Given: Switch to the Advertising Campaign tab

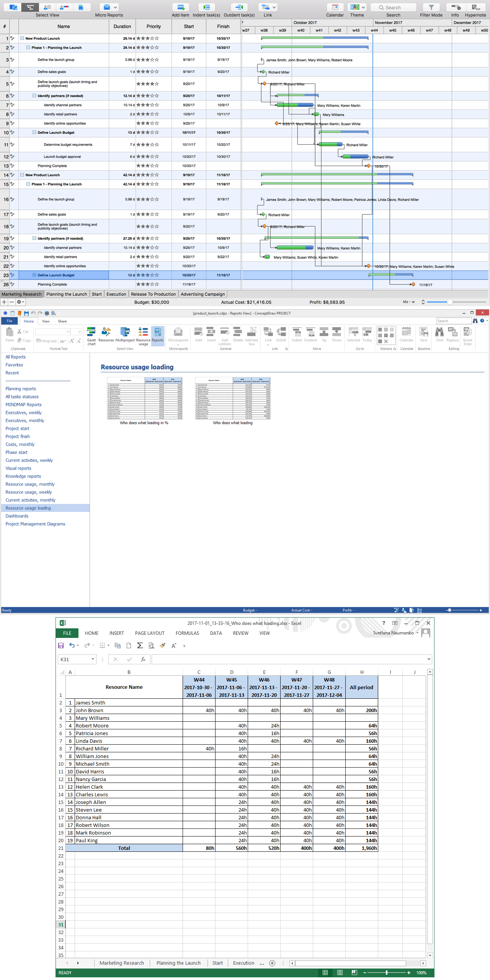Looking at the screenshot, I should [203, 294].
